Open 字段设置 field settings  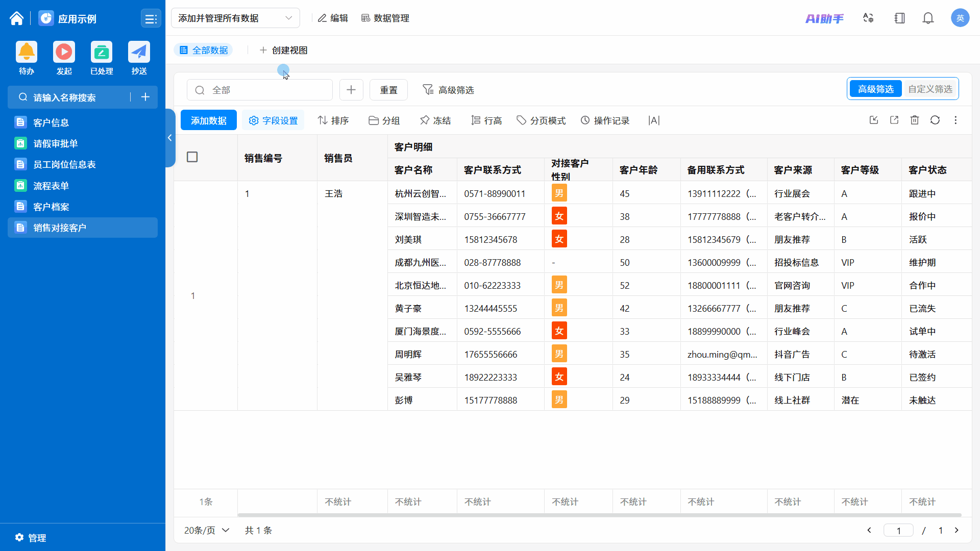pyautogui.click(x=273, y=120)
